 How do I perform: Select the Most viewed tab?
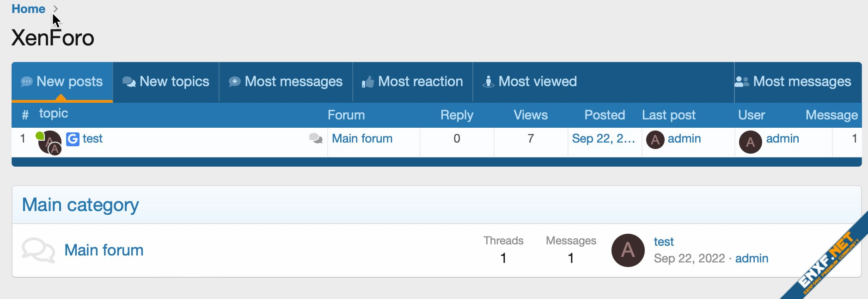(x=530, y=82)
